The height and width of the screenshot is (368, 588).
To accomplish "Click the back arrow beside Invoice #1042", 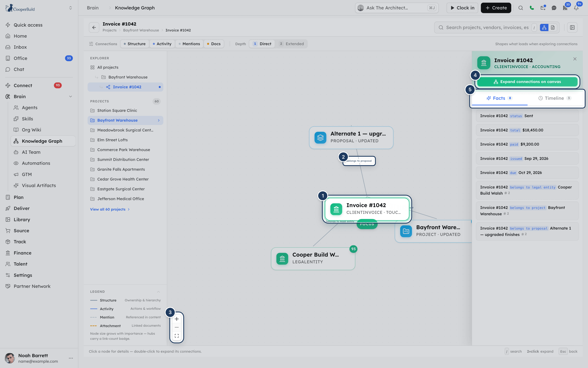I will pyautogui.click(x=94, y=27).
